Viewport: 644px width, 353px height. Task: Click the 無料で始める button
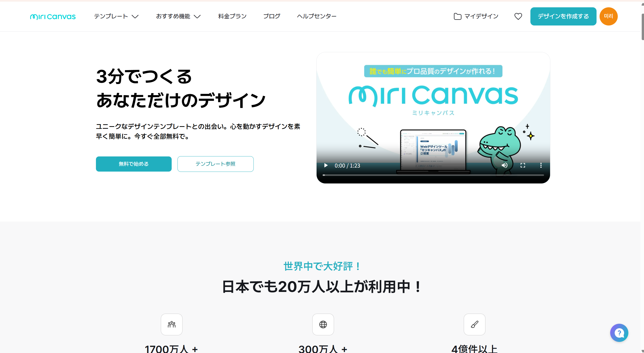point(134,164)
